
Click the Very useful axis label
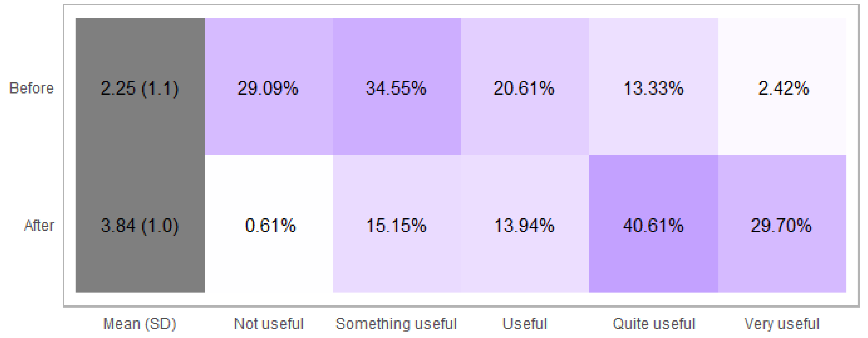pos(782,323)
